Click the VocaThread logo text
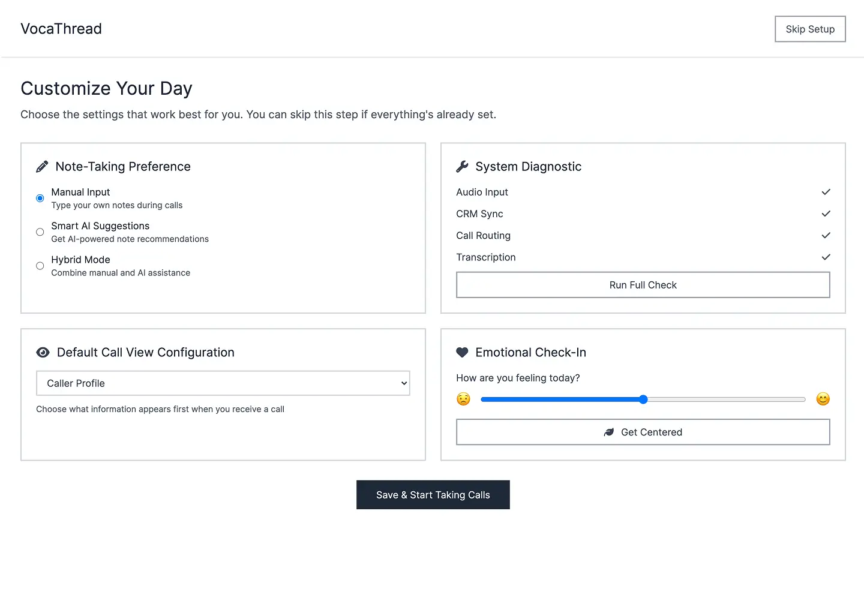Viewport: 864px width, 616px height. click(61, 28)
